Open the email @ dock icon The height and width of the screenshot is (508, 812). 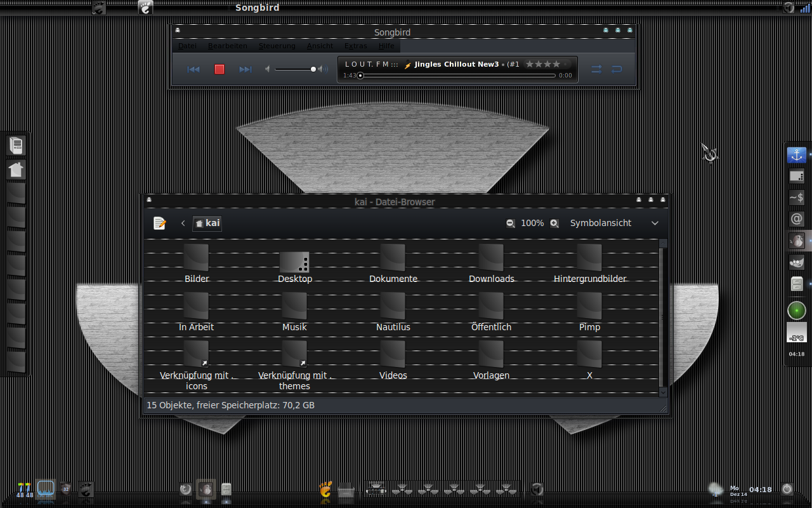(797, 219)
